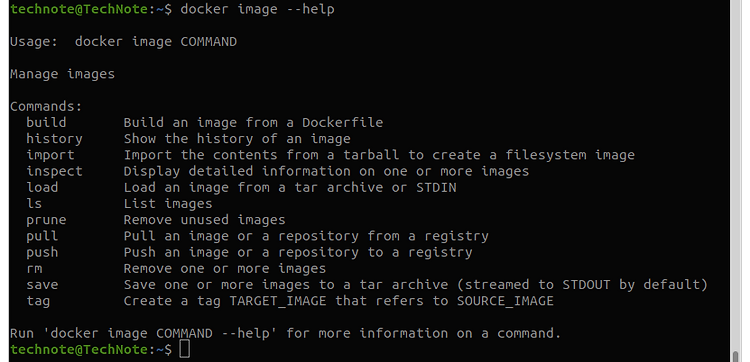The width and height of the screenshot is (750, 362).
Task: Click the 'load' command name
Action: (x=43, y=187)
